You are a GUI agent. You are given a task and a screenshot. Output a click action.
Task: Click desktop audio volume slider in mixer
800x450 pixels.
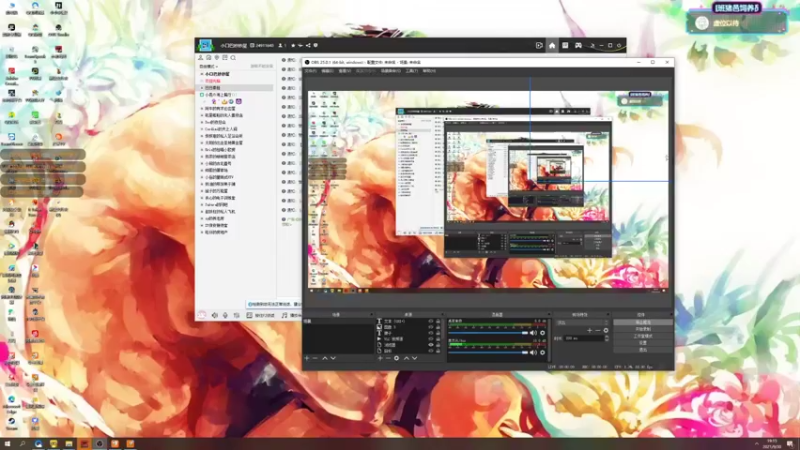(x=488, y=333)
